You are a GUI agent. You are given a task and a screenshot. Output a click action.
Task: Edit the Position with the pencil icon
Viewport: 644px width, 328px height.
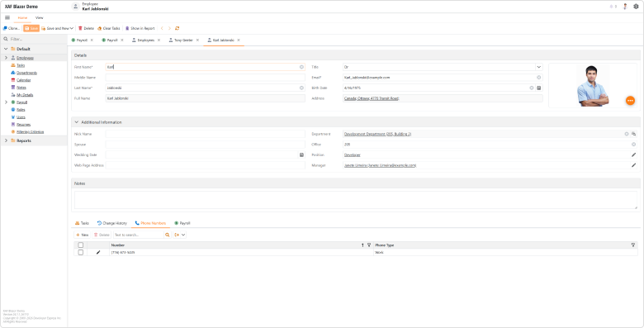(633, 155)
